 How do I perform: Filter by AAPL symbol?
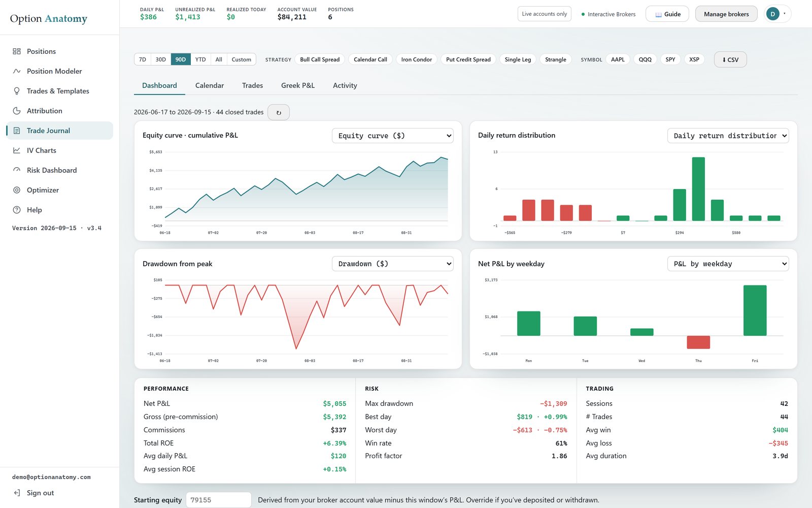point(618,59)
